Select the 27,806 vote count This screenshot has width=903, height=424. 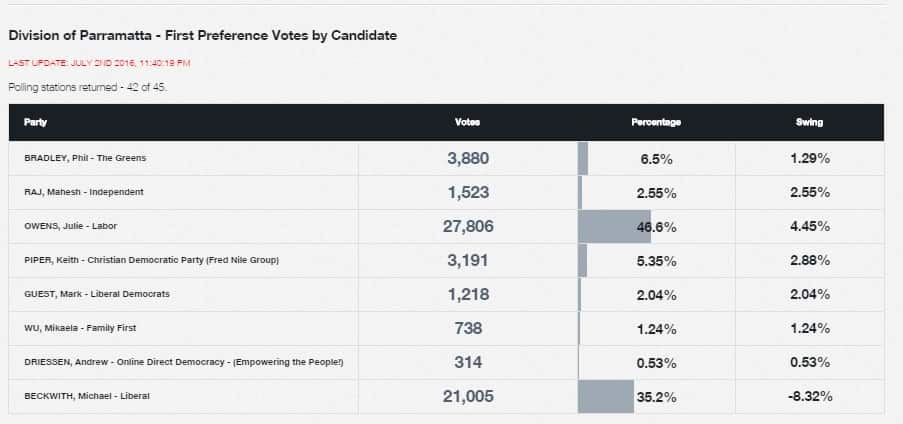pos(467,226)
